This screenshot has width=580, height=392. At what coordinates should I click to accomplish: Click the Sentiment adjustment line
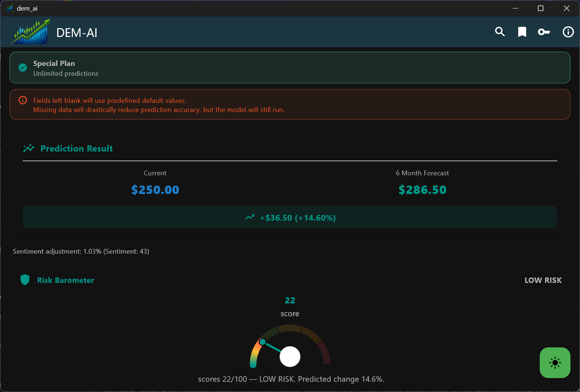point(81,251)
